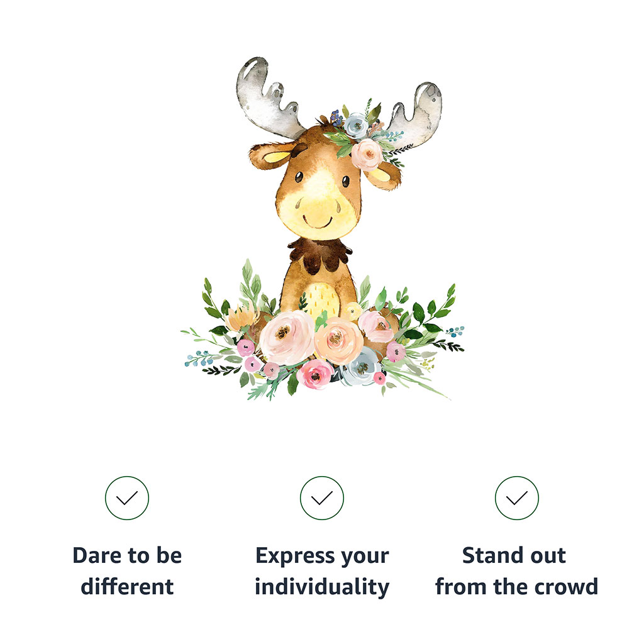Click the checkmark above Express your individuality
This screenshot has height=644, width=644.
coord(321,498)
